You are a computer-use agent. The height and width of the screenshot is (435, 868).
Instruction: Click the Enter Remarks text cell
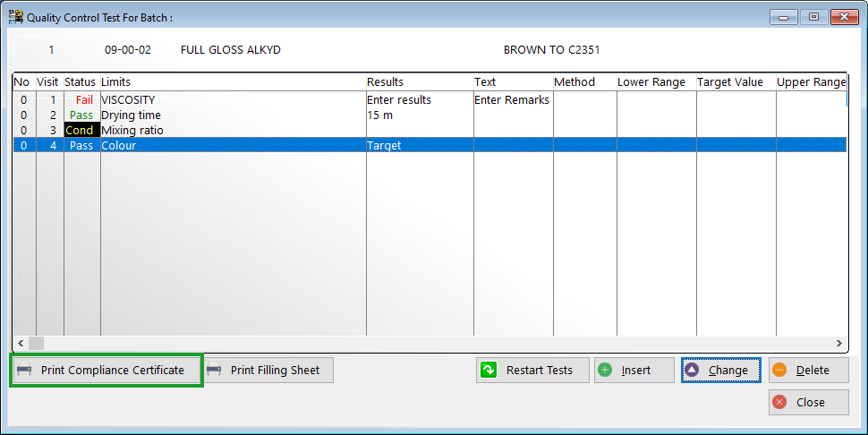511,100
